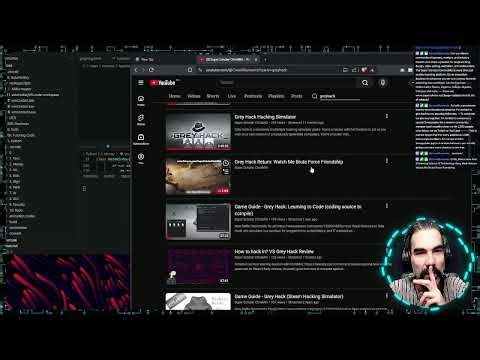Click the How to hack in? video thumbnail
Image resolution: width=480 pixels, height=360 pixels.
(198, 266)
